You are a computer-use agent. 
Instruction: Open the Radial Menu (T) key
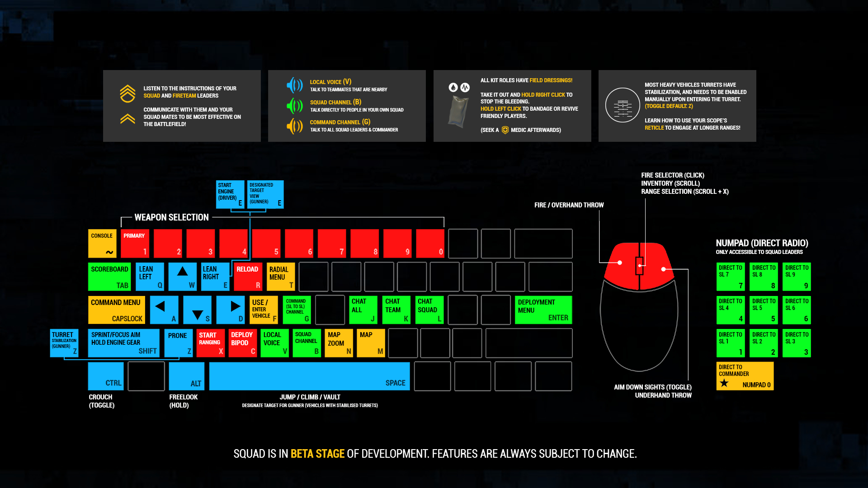click(278, 276)
